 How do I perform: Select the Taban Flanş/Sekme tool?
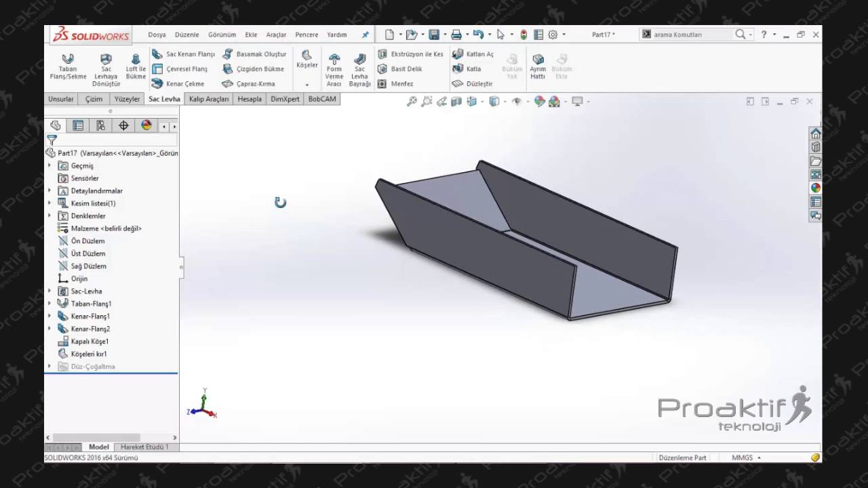(x=68, y=67)
